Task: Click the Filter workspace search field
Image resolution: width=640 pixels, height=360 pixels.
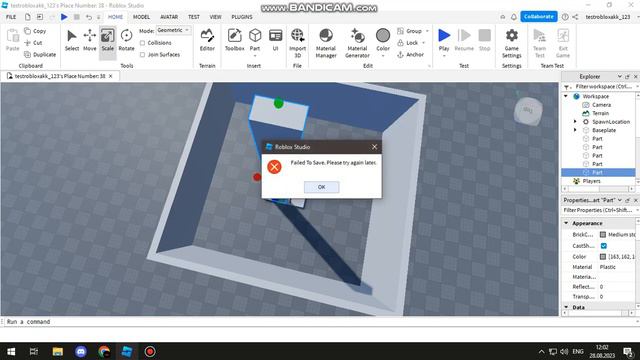Action: coord(602,87)
